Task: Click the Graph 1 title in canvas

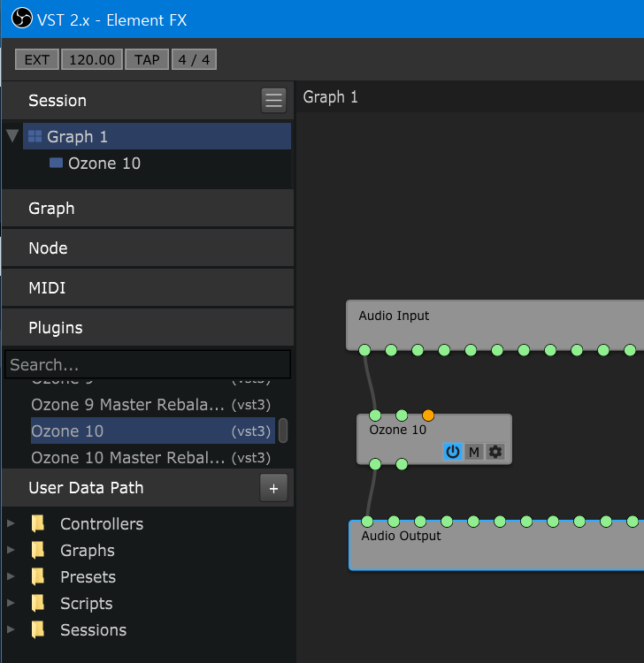Action: [331, 97]
